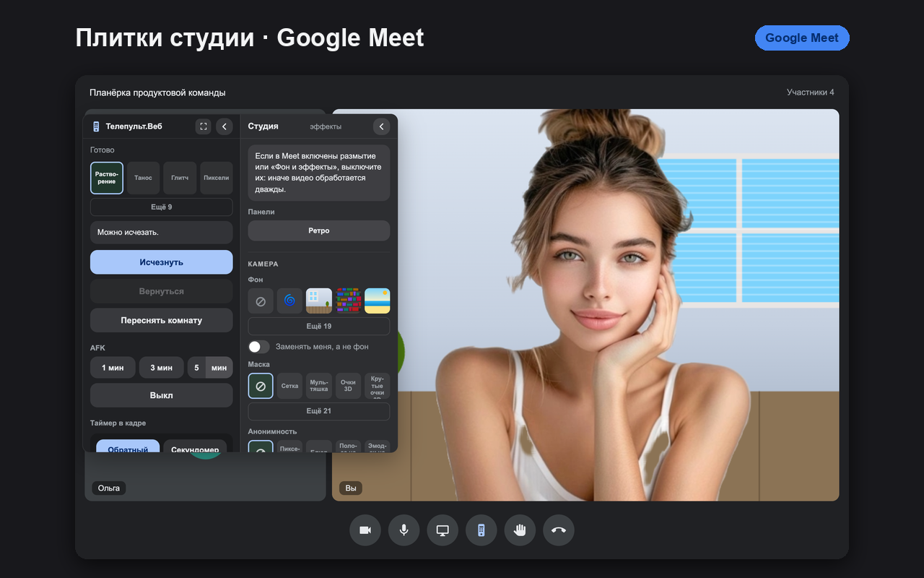
Task: Click the Исчезнуть button
Action: [x=161, y=262]
